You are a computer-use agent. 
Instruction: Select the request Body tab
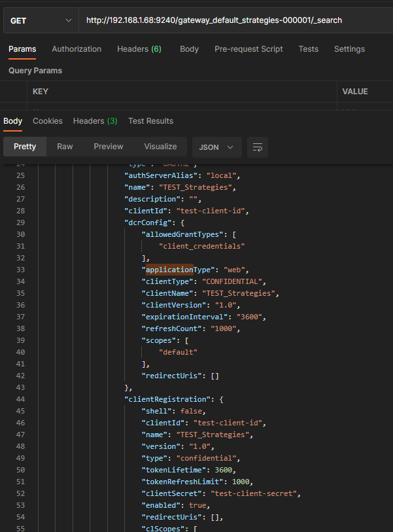pyautogui.click(x=189, y=49)
